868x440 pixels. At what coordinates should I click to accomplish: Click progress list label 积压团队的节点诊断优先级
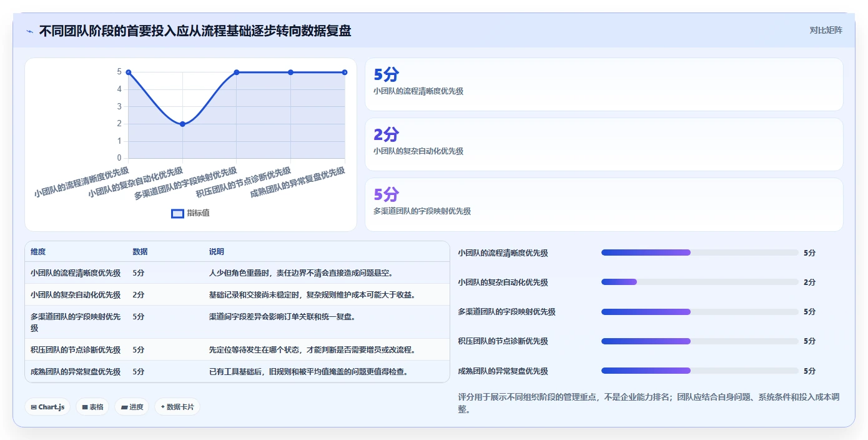[x=503, y=341]
